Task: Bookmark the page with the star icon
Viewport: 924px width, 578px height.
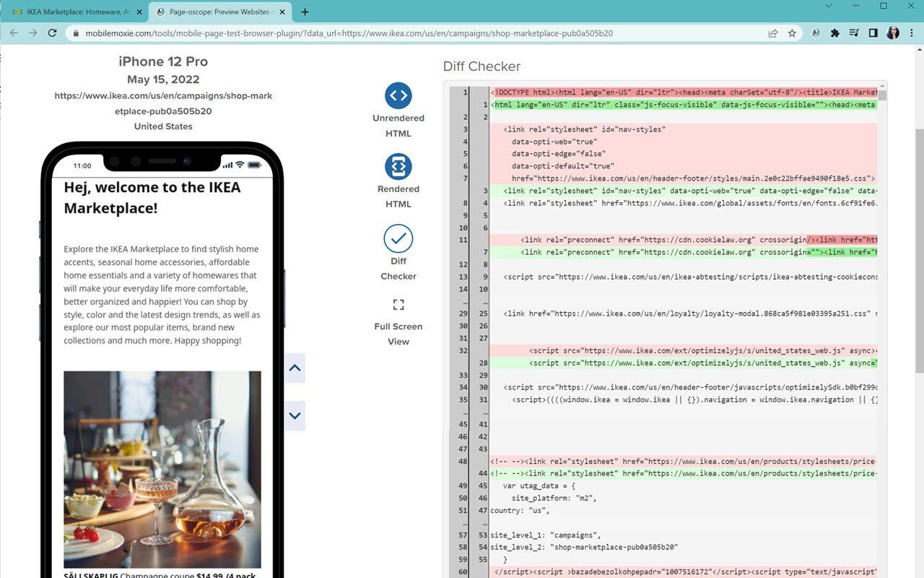Action: (x=792, y=33)
